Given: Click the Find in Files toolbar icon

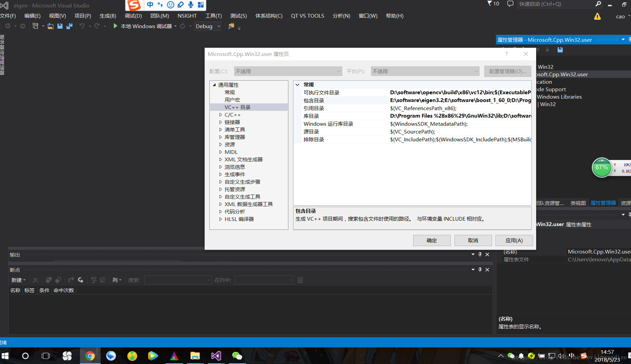Looking at the screenshot, I should click(231, 26).
